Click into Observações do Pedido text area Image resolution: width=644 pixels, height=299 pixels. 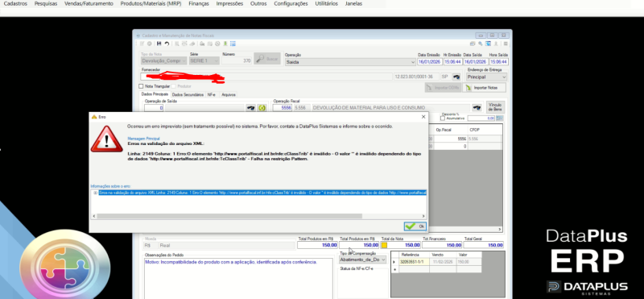click(238, 277)
